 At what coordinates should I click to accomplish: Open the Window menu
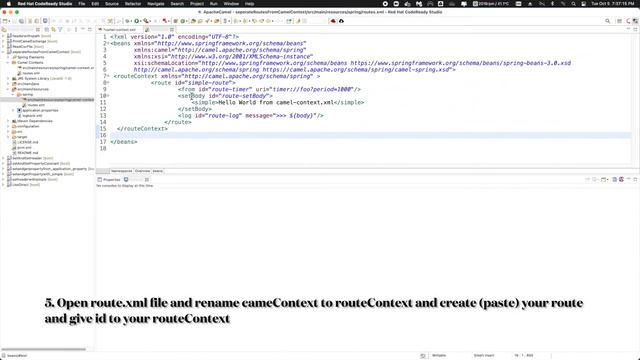231,4
